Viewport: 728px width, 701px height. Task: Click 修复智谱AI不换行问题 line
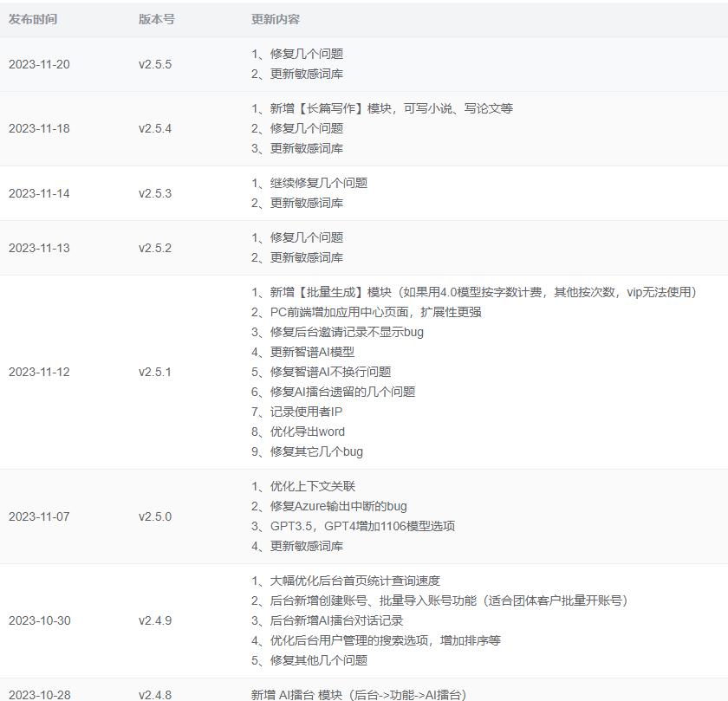point(322,372)
